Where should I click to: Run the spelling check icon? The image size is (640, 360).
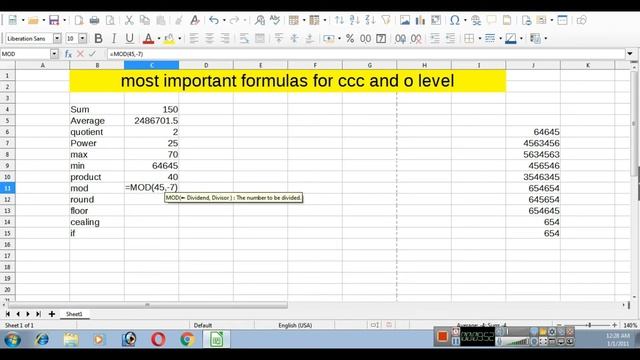tap(275, 20)
